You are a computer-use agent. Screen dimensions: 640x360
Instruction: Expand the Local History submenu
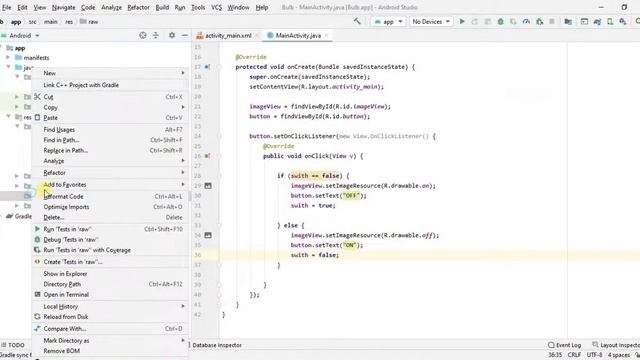(110, 306)
